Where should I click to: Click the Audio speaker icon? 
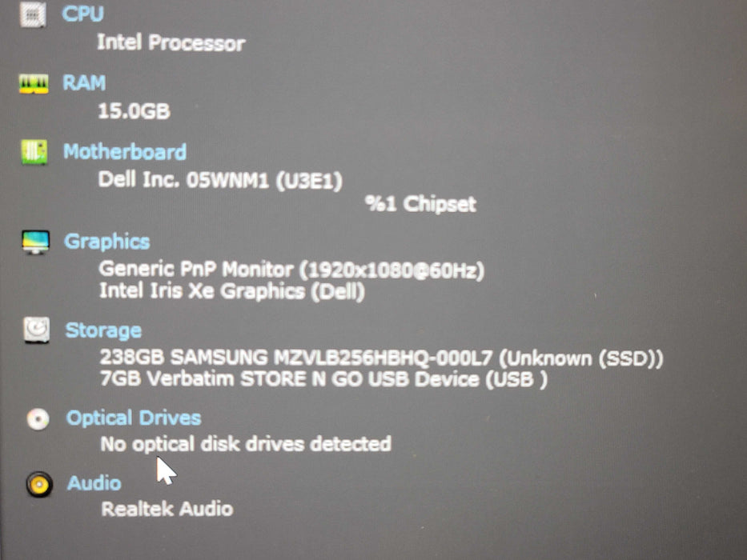coord(39,484)
